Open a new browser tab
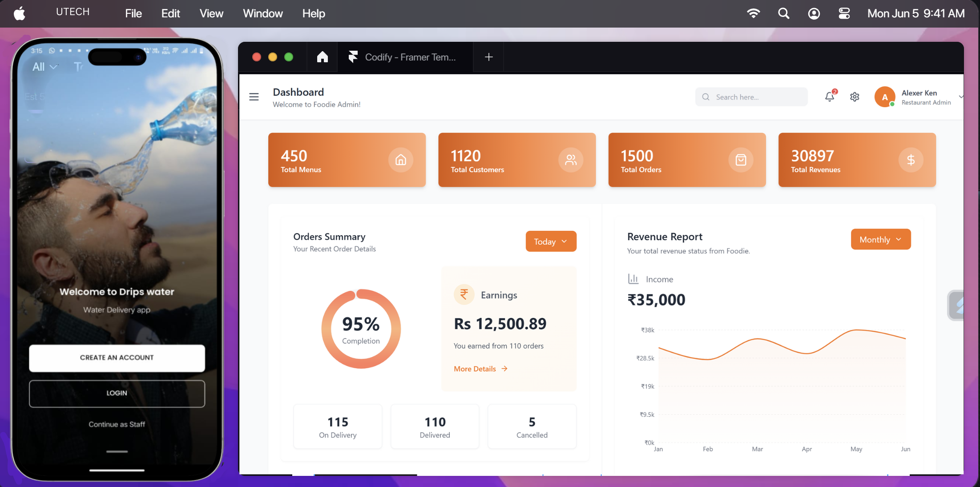980x487 pixels. pyautogui.click(x=488, y=57)
